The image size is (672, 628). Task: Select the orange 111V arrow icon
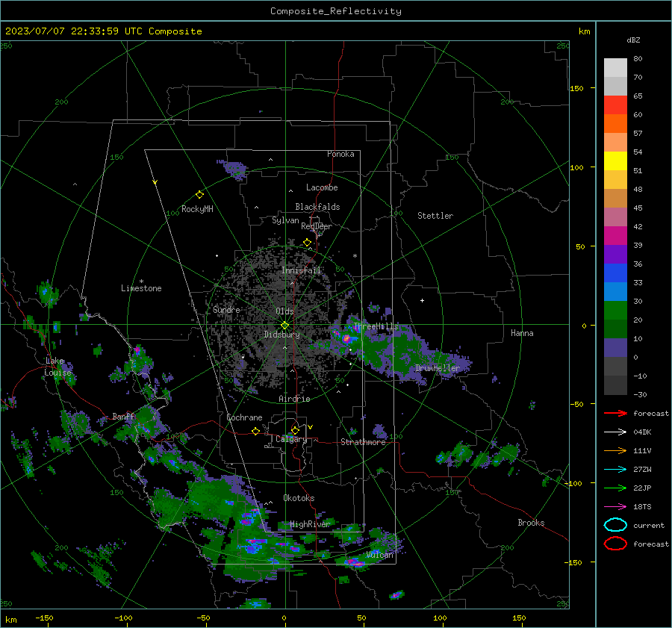pos(615,450)
